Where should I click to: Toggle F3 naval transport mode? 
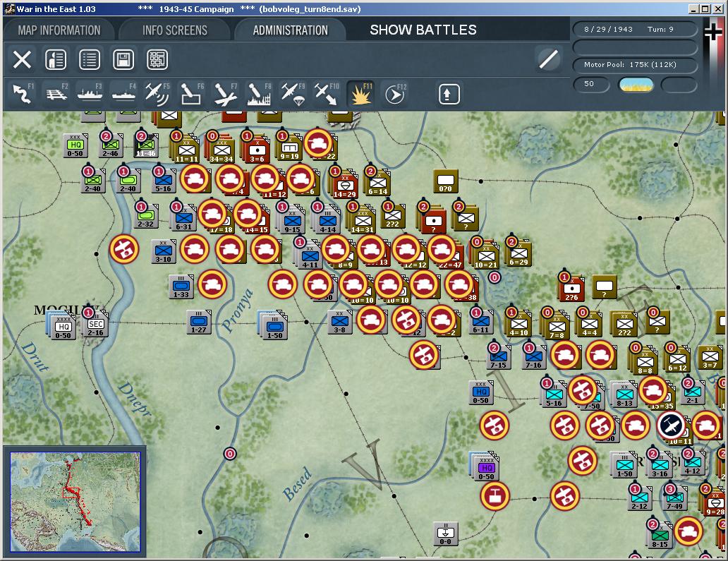(90, 93)
